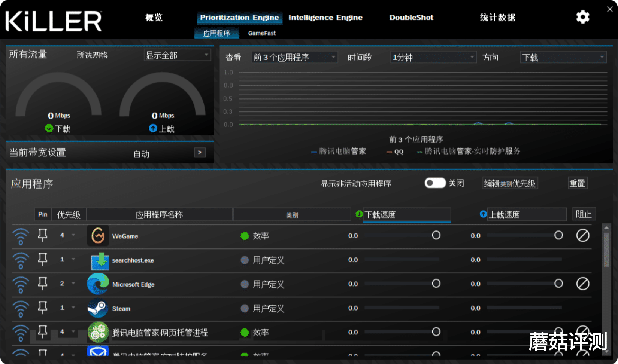Sort by Pin column header
618x364 pixels.
point(43,214)
